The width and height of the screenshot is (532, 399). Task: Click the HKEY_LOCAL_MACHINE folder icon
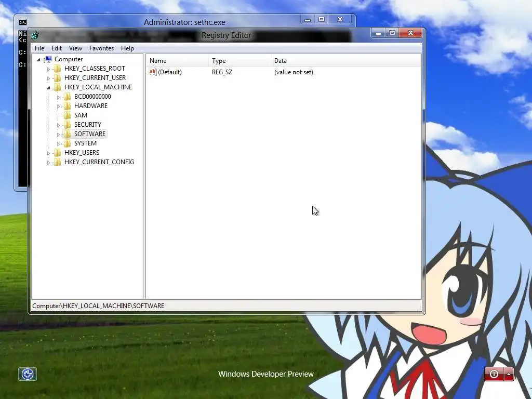tap(58, 87)
